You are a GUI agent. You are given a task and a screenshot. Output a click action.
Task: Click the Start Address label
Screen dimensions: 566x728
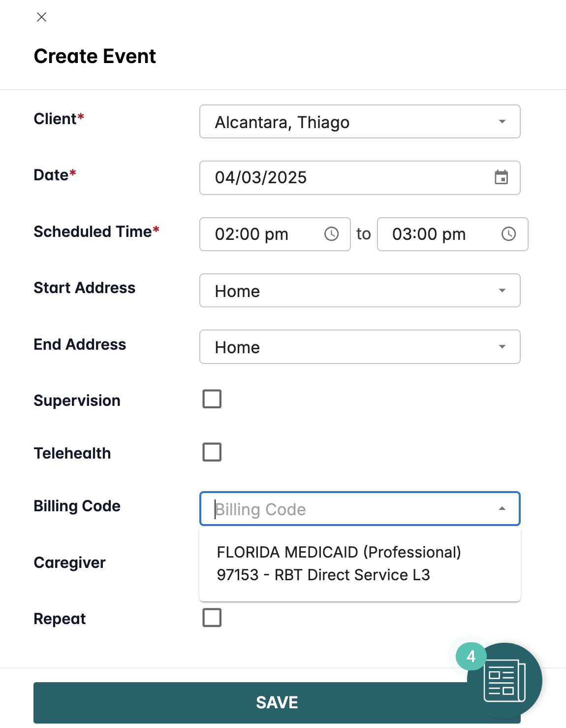click(84, 288)
